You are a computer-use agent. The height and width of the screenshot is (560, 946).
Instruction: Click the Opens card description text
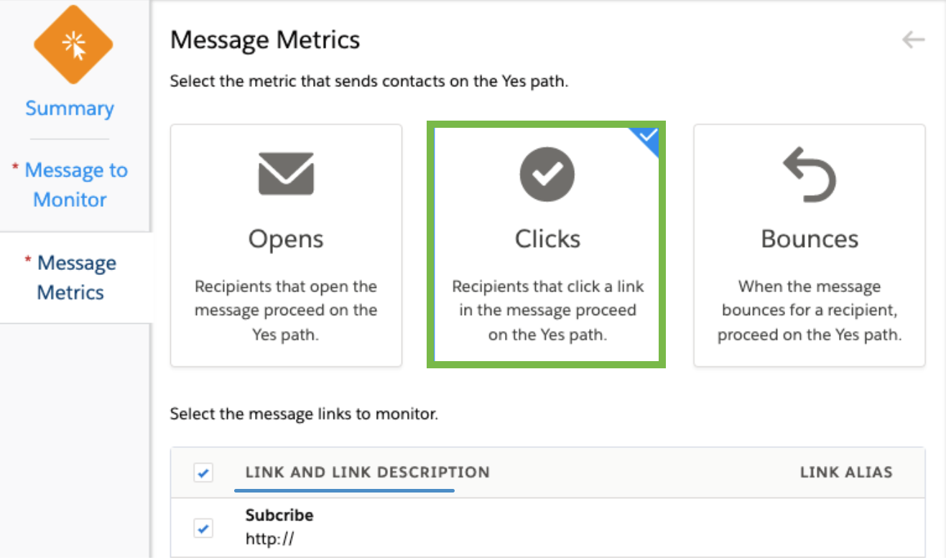tap(286, 310)
